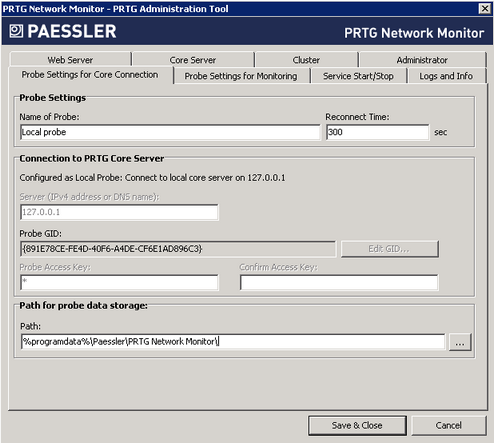Click the Server IPv4 address field
This screenshot has height=443, width=494.
tap(119, 212)
